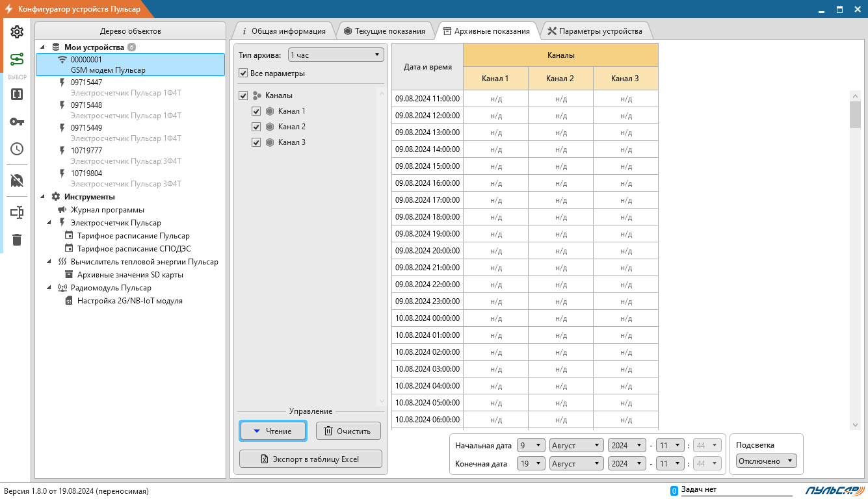Click the Чтение button
Screen dimensions: 868x499
[x=273, y=431]
